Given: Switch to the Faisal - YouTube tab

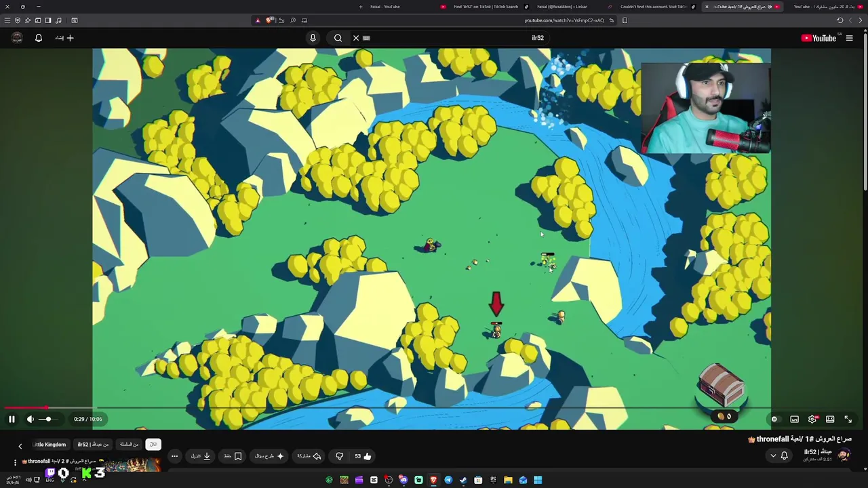Looking at the screenshot, I should tap(384, 7).
